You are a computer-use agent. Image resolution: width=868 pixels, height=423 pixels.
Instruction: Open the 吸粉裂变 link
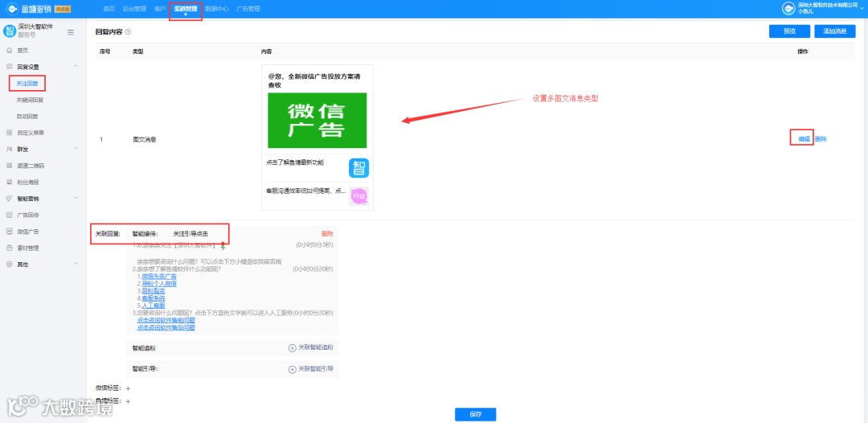tap(153, 290)
